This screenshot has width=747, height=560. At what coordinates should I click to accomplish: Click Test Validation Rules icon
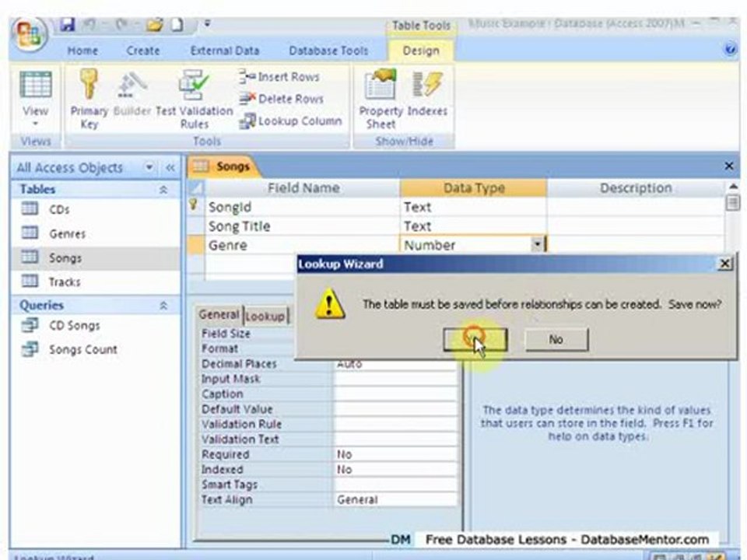(x=194, y=85)
